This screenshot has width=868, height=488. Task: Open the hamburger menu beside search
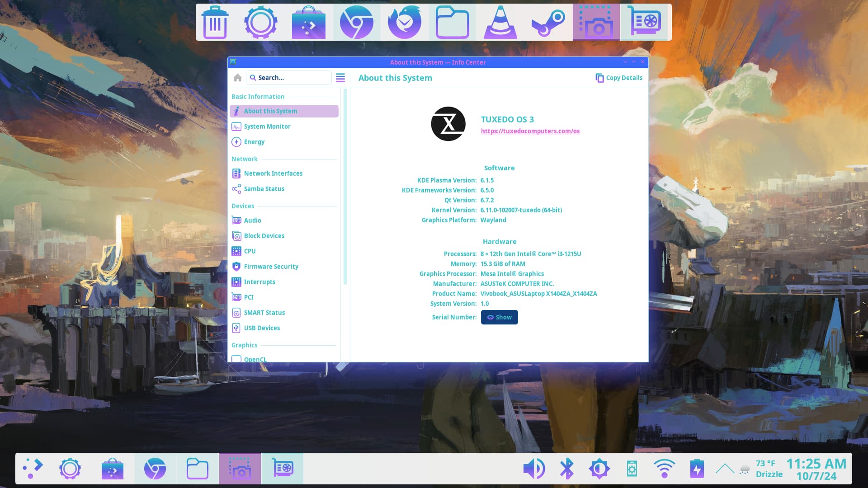[x=340, y=78]
